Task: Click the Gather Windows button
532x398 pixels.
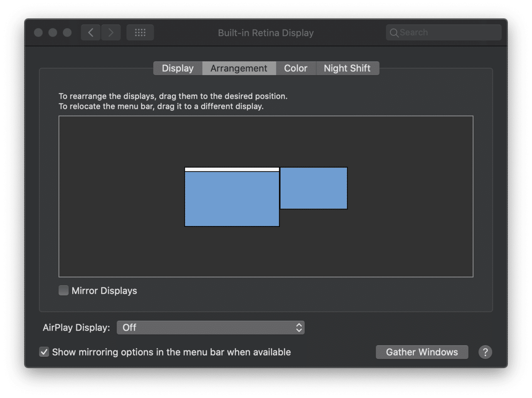Action: (x=422, y=352)
